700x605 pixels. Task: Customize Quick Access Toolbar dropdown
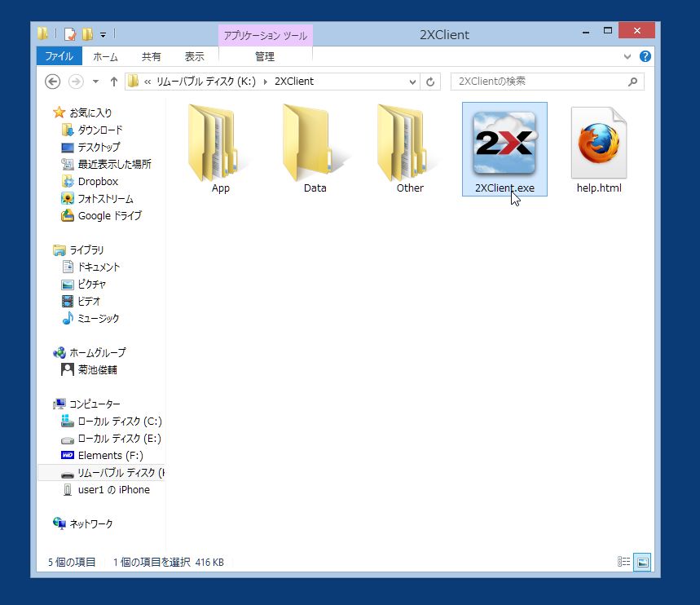pyautogui.click(x=103, y=34)
